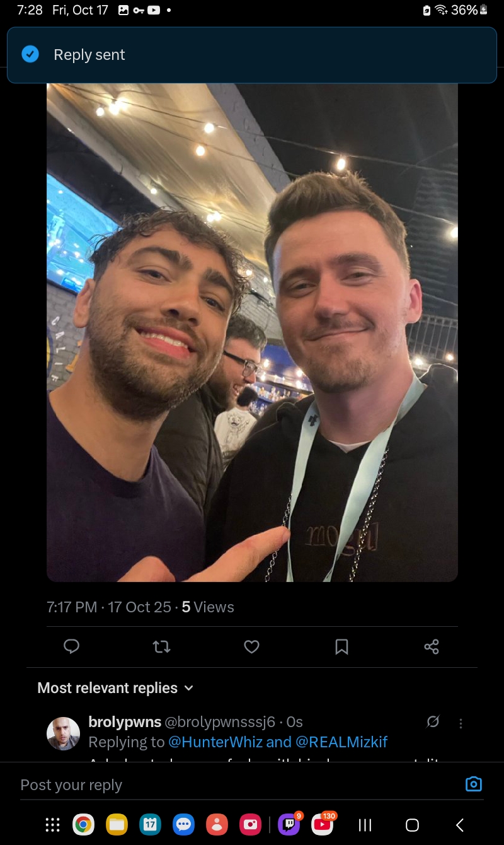This screenshot has height=845, width=504.
Task: Open the Messages app in taskbar
Action: [x=183, y=824]
